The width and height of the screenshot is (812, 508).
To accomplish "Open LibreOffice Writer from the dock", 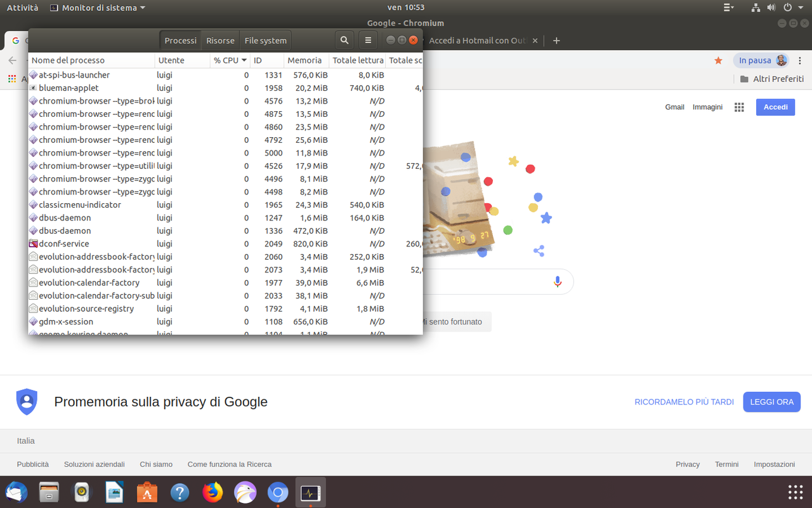I will (115, 492).
